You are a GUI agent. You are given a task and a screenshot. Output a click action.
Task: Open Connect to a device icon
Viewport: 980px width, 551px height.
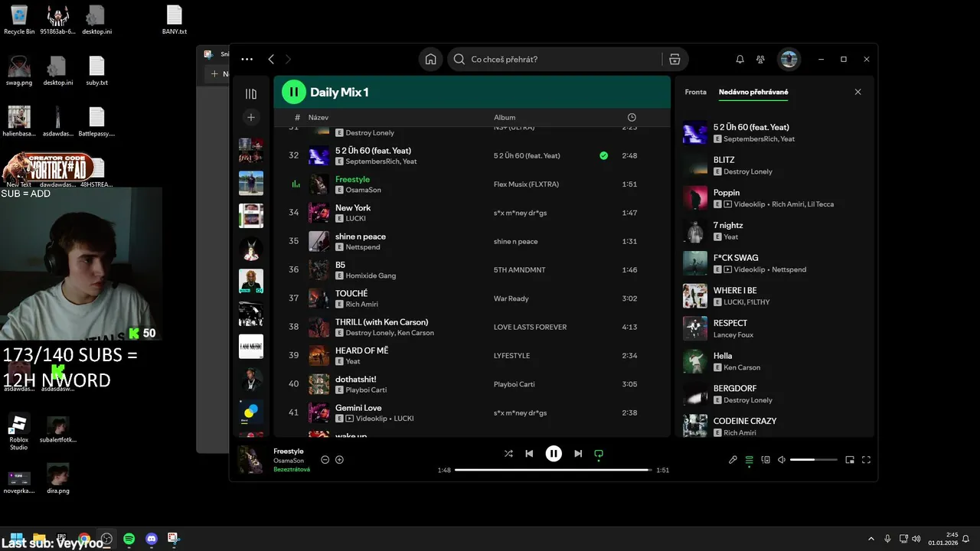point(766,460)
